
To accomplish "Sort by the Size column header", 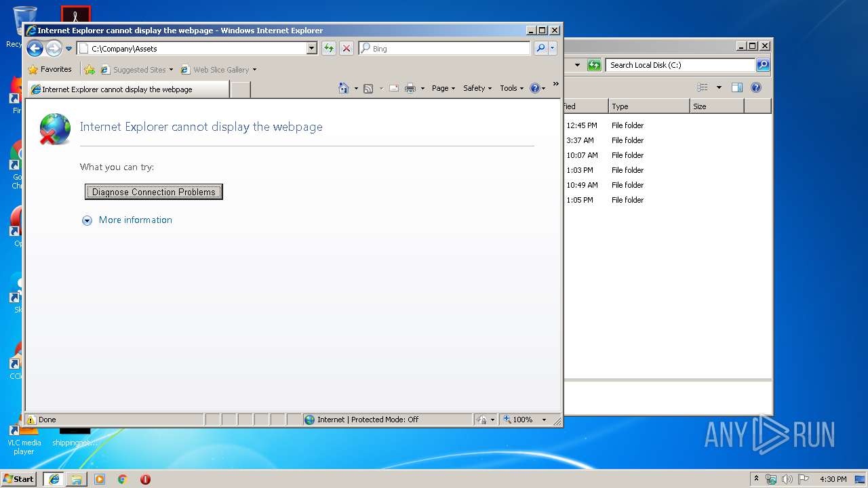I will coord(717,106).
